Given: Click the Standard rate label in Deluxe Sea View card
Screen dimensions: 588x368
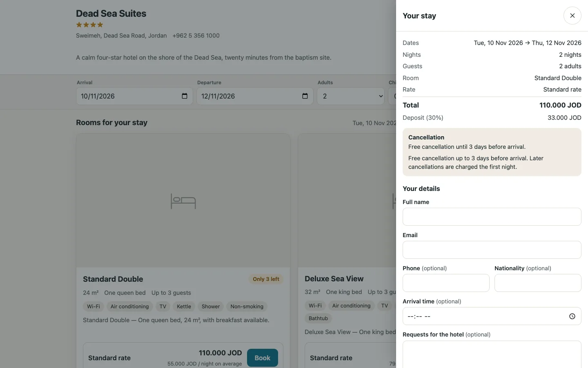Looking at the screenshot, I should [331, 358].
